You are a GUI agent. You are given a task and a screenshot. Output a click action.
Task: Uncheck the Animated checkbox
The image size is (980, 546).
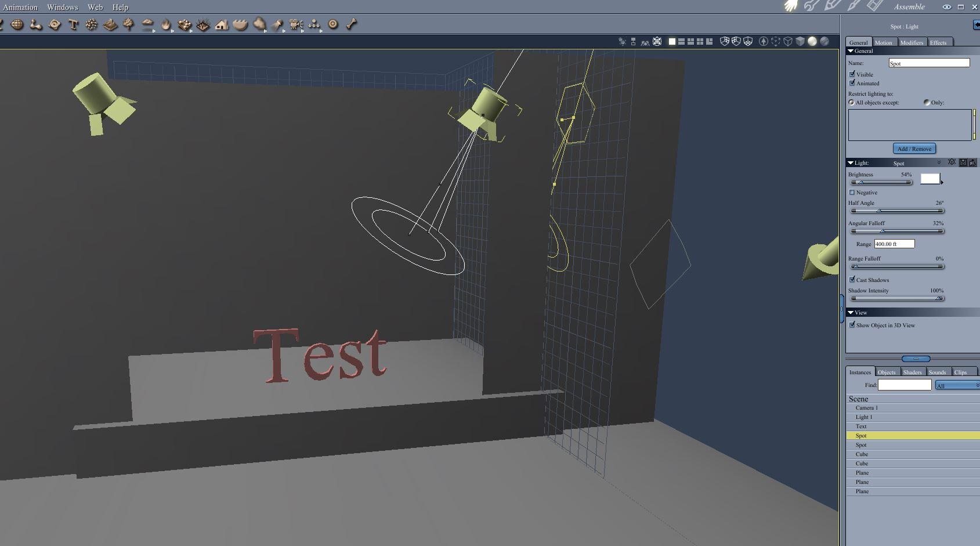coord(852,83)
